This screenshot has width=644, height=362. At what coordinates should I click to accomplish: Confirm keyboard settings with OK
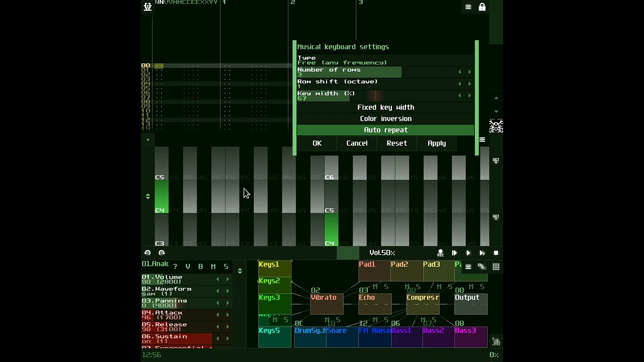317,143
